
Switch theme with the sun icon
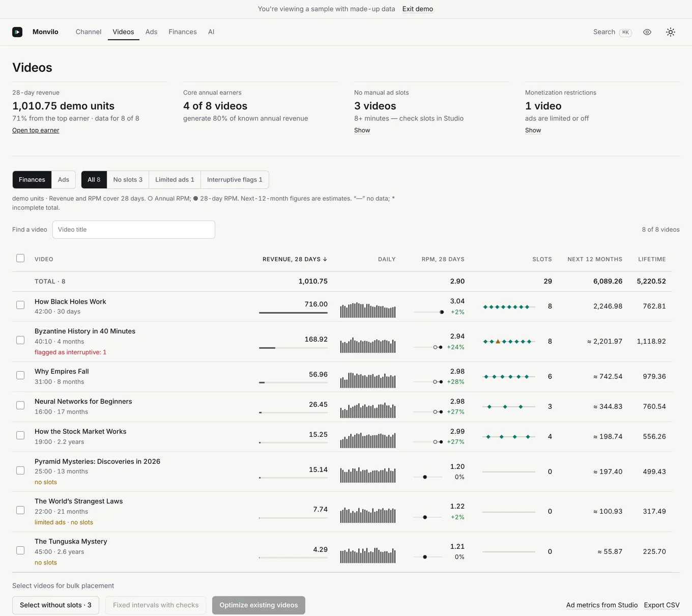[671, 32]
